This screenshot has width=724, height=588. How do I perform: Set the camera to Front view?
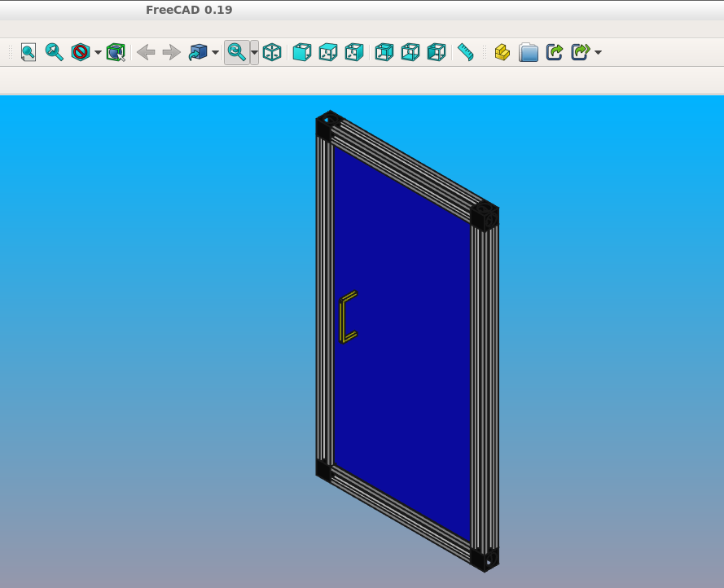[x=302, y=51]
